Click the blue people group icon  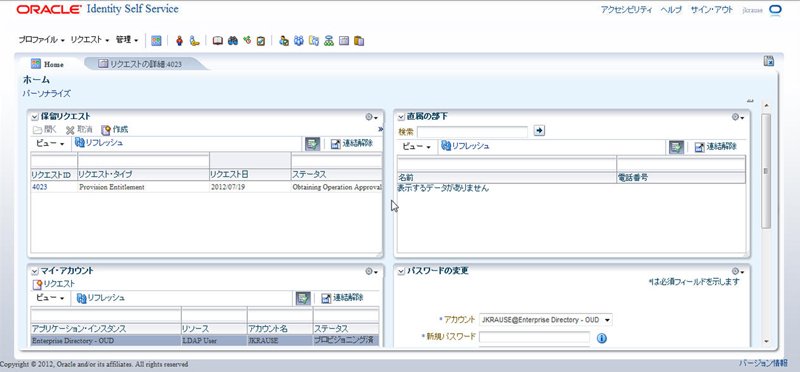[x=299, y=40]
